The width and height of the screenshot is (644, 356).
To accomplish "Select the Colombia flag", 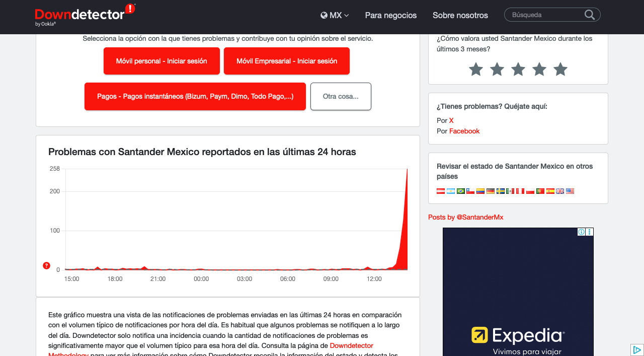I will click(x=480, y=191).
